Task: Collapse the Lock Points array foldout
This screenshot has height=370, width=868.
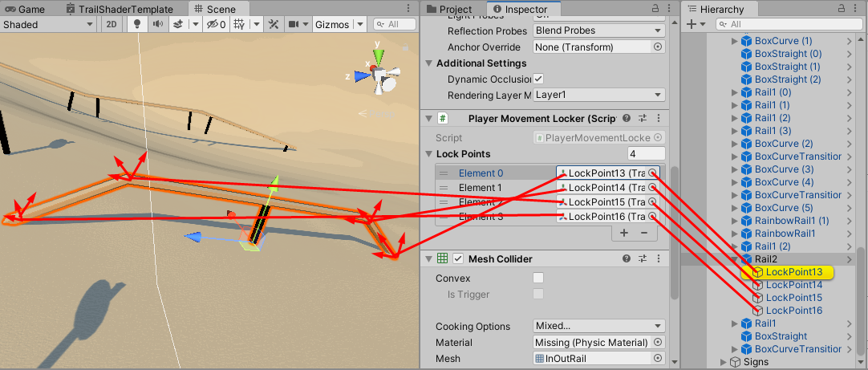Action: click(428, 154)
